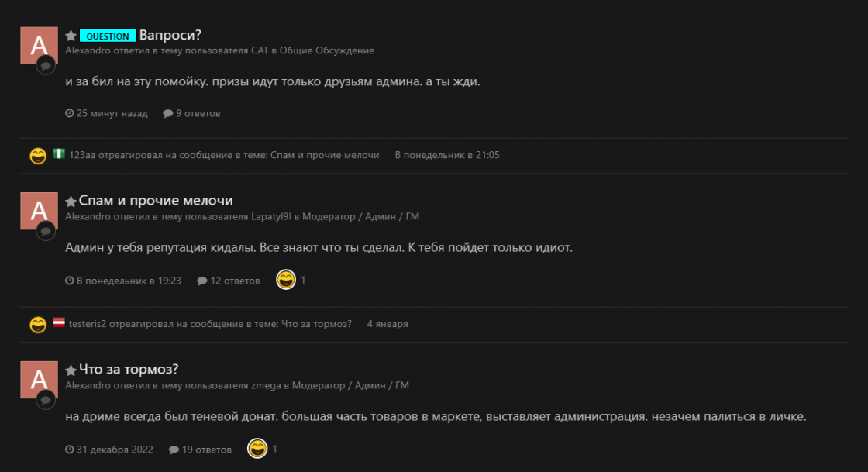Click the haha reaction on "Спам и прочие мелочи" post
The height and width of the screenshot is (472, 868).
tap(285, 280)
